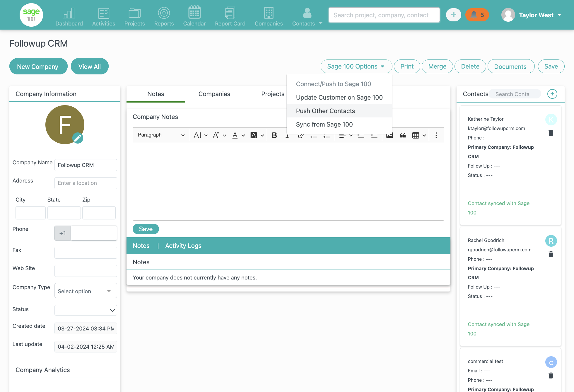Click the New Company button
Screen dimensions: 574x392
click(38, 67)
